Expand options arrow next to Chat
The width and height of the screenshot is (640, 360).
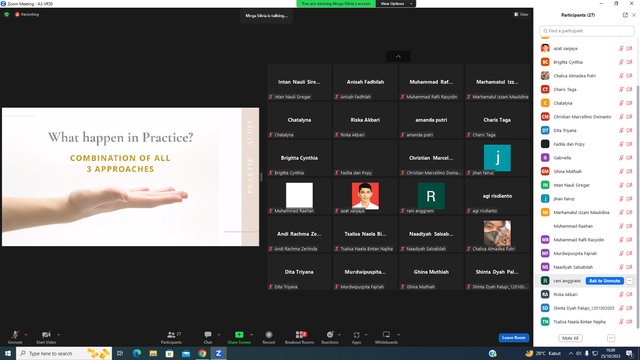219,335
